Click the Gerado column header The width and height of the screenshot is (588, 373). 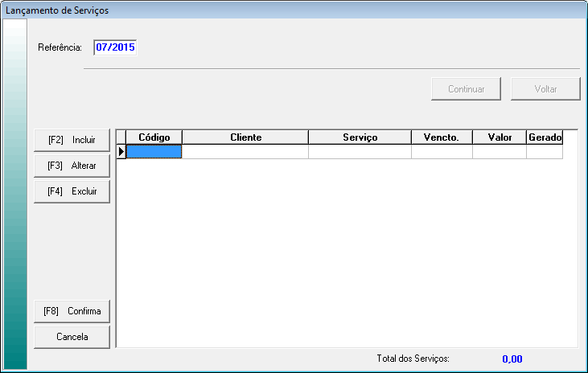(x=545, y=137)
